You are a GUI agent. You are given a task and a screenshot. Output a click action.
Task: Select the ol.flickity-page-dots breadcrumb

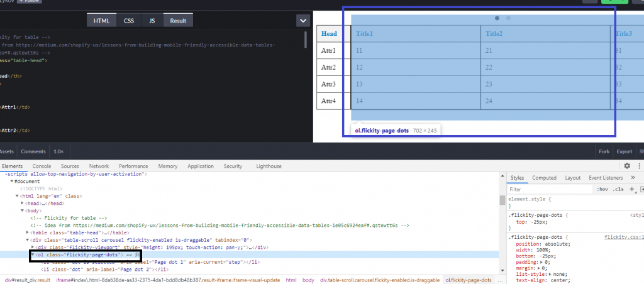(x=468, y=280)
